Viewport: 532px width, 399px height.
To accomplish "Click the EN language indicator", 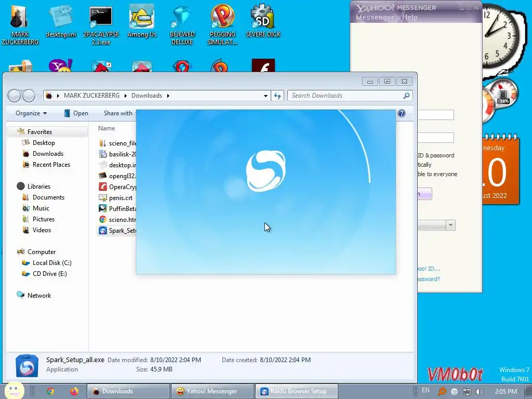I will (x=425, y=390).
